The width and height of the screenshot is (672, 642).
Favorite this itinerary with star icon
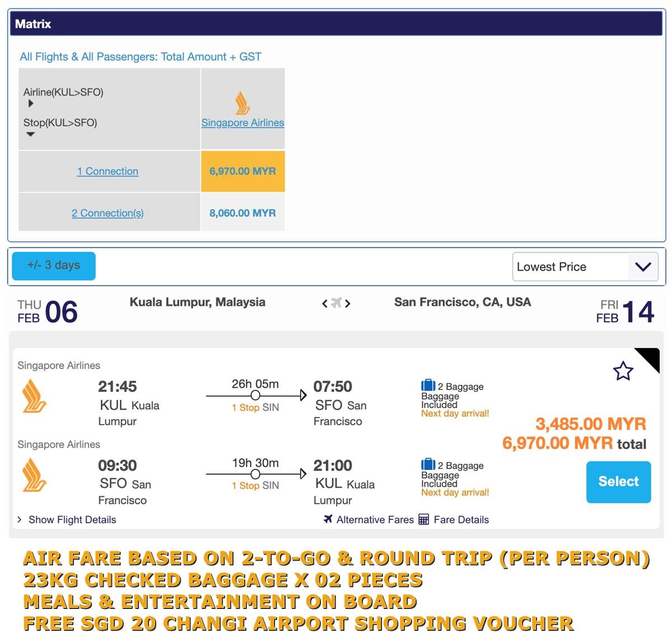(623, 371)
